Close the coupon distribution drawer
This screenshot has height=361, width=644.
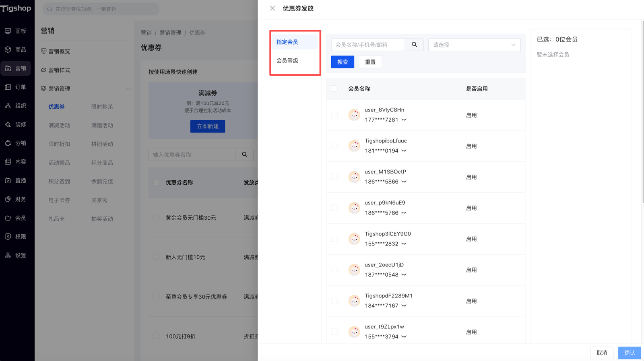pyautogui.click(x=272, y=8)
